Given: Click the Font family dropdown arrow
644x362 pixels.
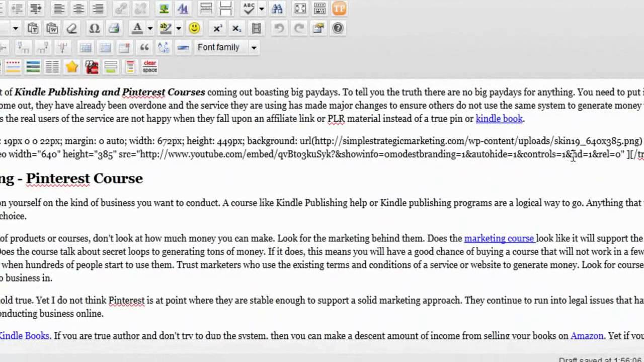Looking at the screenshot, I should pos(254,47).
